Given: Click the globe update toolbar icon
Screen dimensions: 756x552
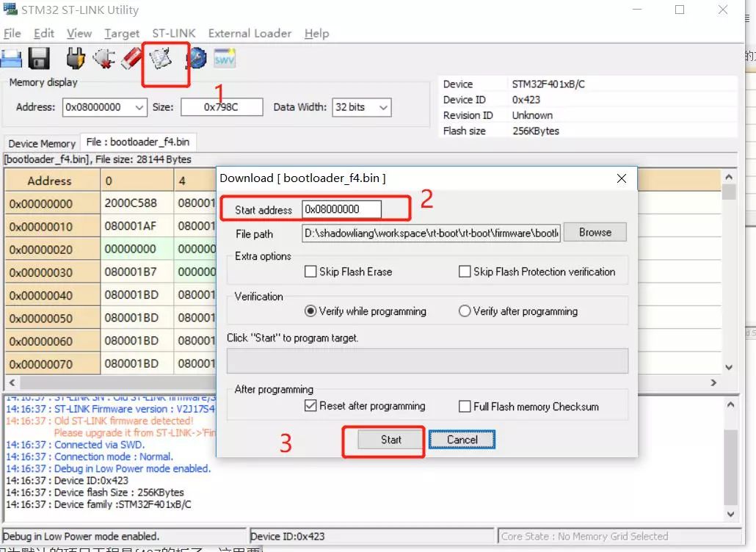Looking at the screenshot, I should tap(197, 59).
